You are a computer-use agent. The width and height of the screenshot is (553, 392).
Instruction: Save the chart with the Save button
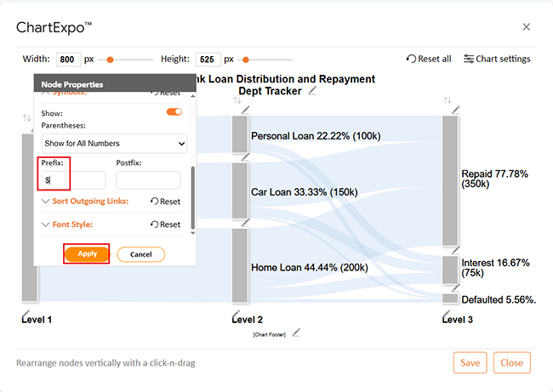coord(470,362)
